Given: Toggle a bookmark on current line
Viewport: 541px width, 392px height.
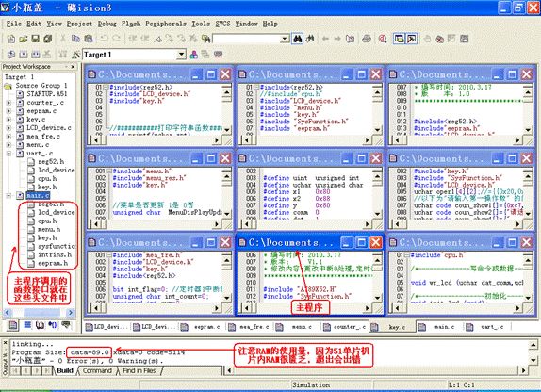Looking at the screenshot, I should click(157, 39).
